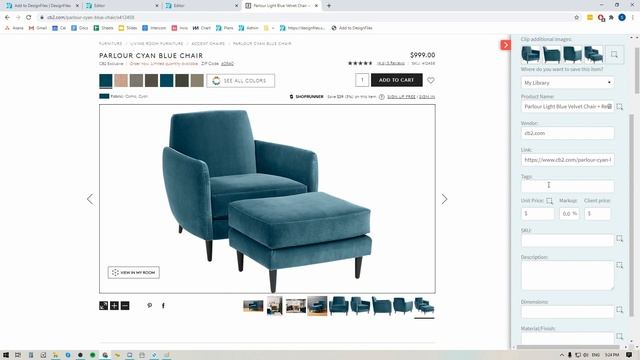Open the notification center in taskbar
640x360 pixels.
[x=629, y=355]
